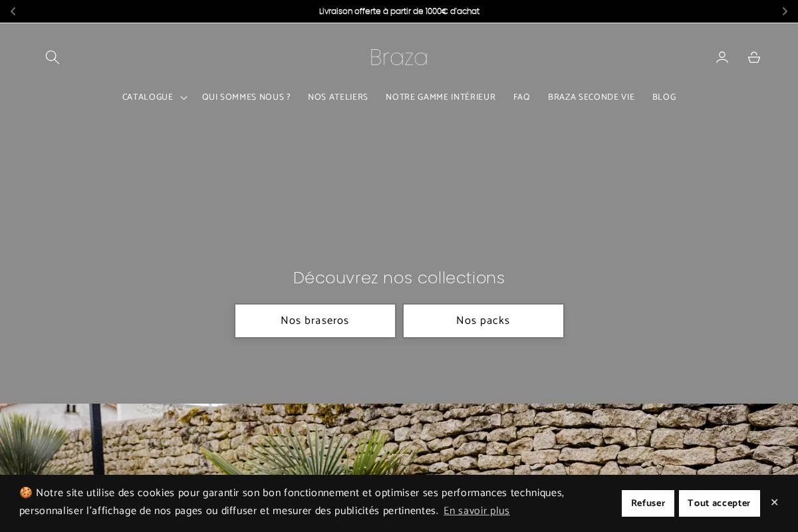Open the shopping cart icon
Screen dimensions: 798x532
(754, 57)
